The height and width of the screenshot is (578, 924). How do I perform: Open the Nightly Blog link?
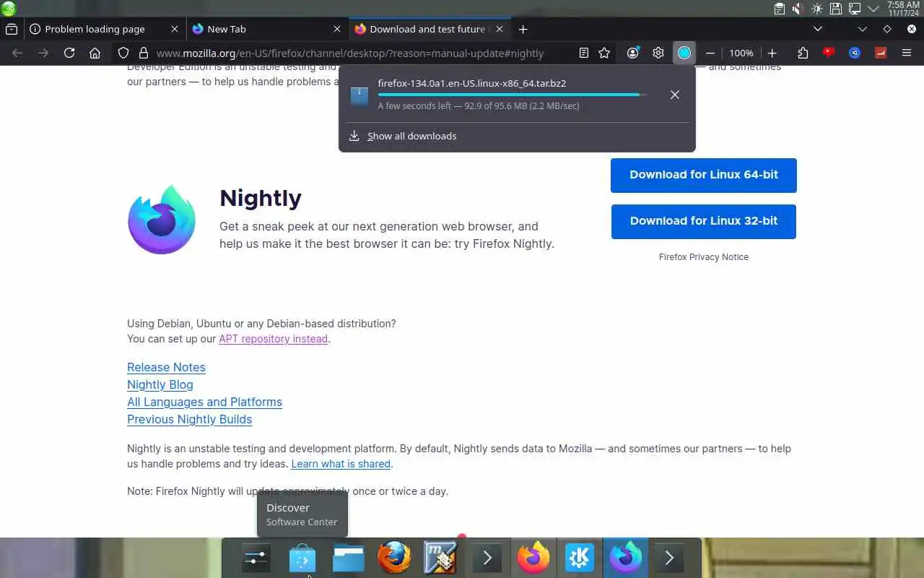pyautogui.click(x=160, y=384)
